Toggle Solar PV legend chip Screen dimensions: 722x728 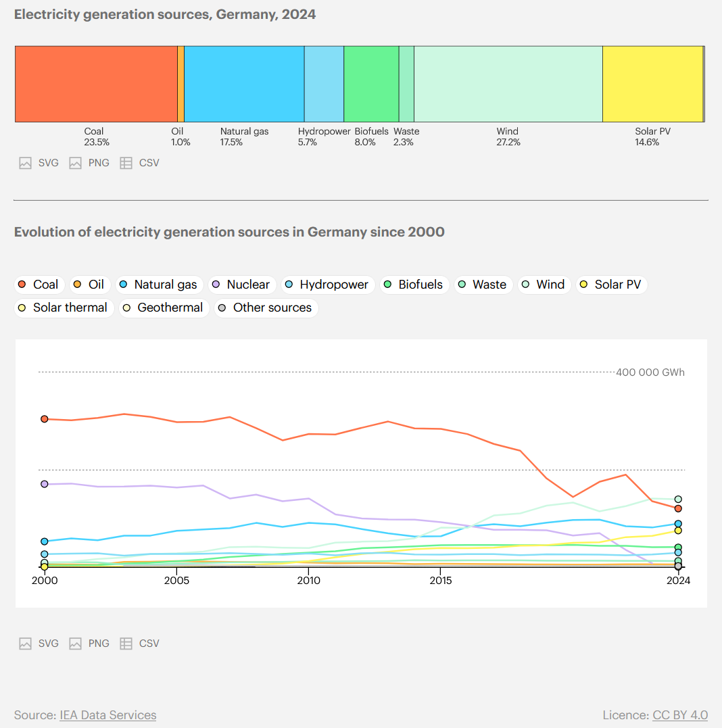610,285
